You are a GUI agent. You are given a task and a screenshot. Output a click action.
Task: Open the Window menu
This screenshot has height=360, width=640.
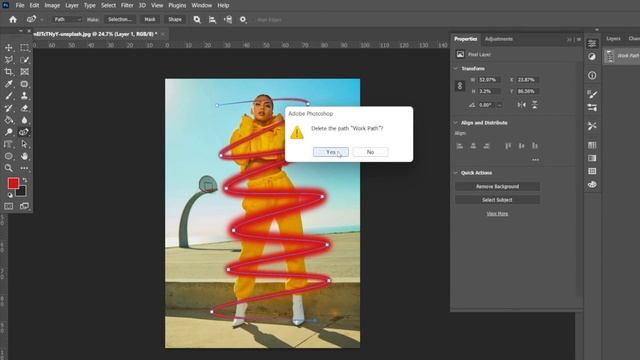202,5
